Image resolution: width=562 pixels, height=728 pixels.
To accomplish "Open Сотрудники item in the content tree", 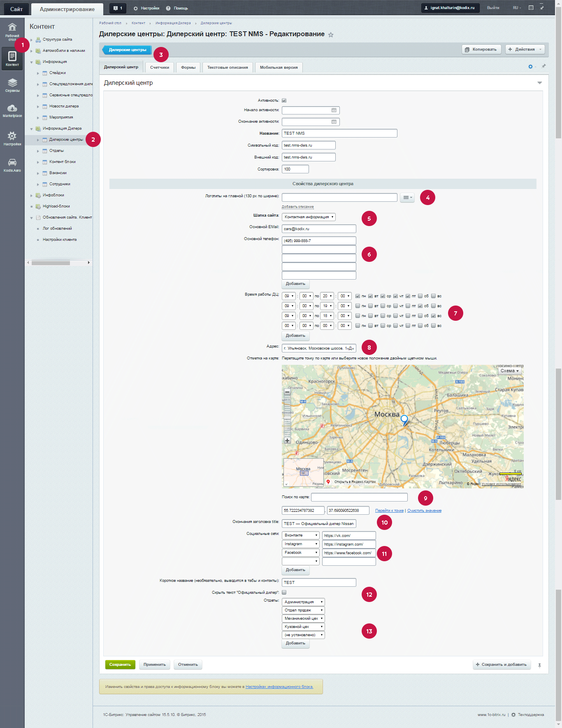I will pyautogui.click(x=60, y=184).
